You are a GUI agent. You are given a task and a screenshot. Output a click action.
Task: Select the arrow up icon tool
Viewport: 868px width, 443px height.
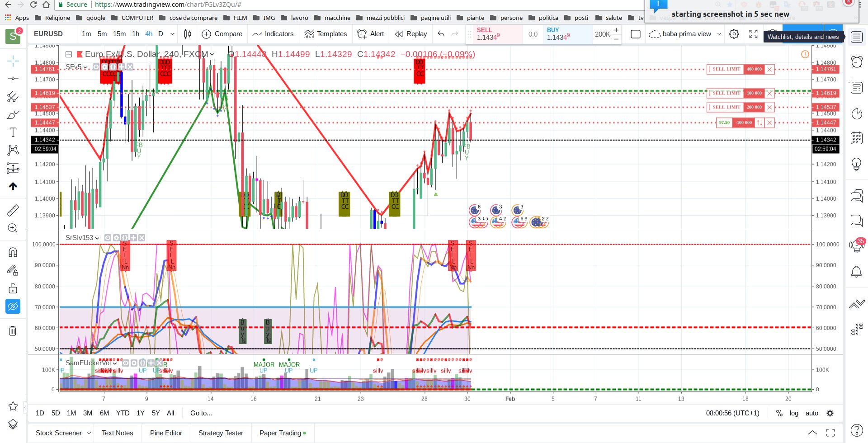point(13,186)
